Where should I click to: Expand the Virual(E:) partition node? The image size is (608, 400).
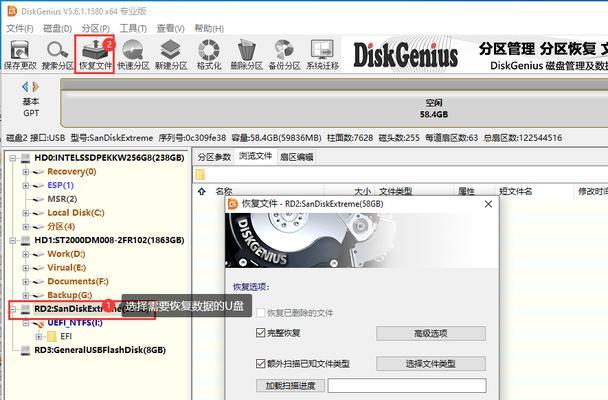tap(26, 268)
